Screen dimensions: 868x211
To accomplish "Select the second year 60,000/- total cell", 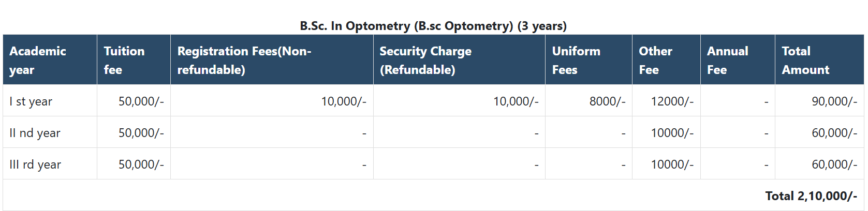I will coord(834,133).
